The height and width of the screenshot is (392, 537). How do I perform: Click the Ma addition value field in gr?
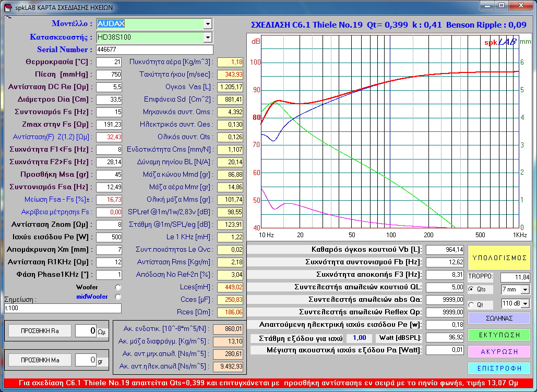click(x=86, y=360)
